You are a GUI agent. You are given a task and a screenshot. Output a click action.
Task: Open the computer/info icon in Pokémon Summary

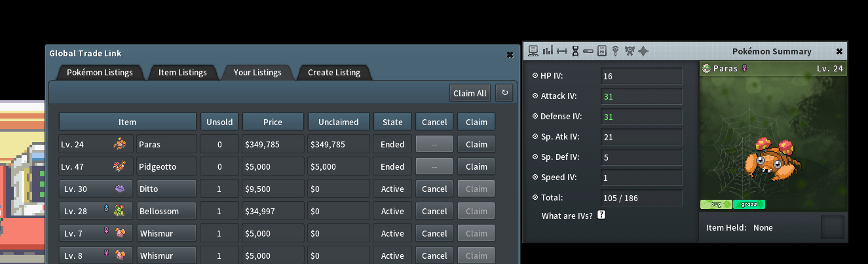pyautogui.click(x=533, y=50)
